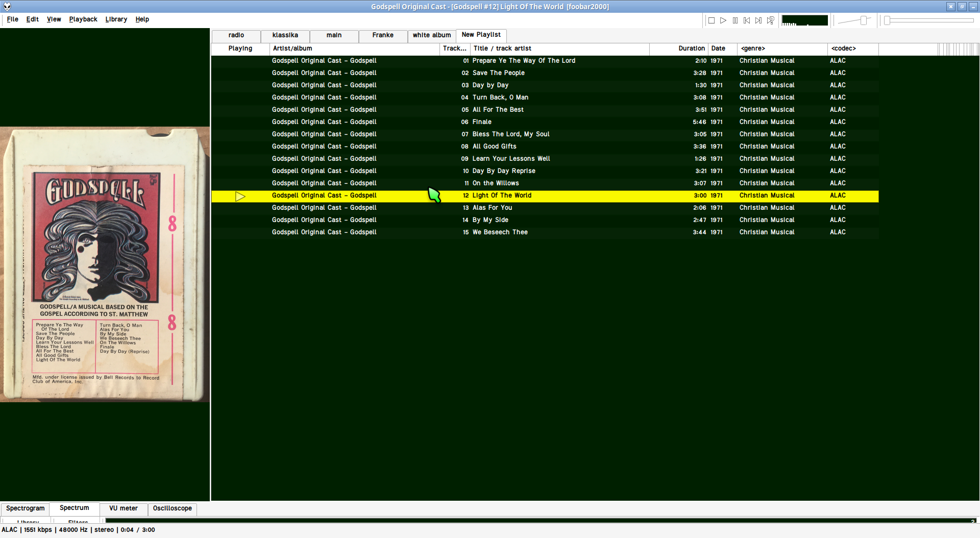
Task: Open the File menu
Action: (x=13, y=19)
